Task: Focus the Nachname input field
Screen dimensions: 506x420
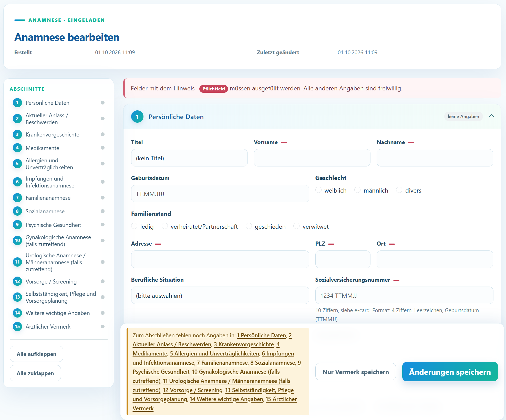Action: click(435, 158)
